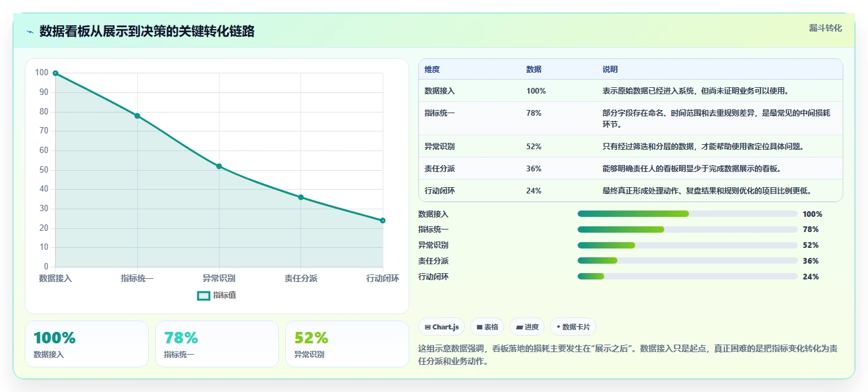Click the 50 label on the y-axis
Screen dimensions: 868x392
[x=44, y=170]
